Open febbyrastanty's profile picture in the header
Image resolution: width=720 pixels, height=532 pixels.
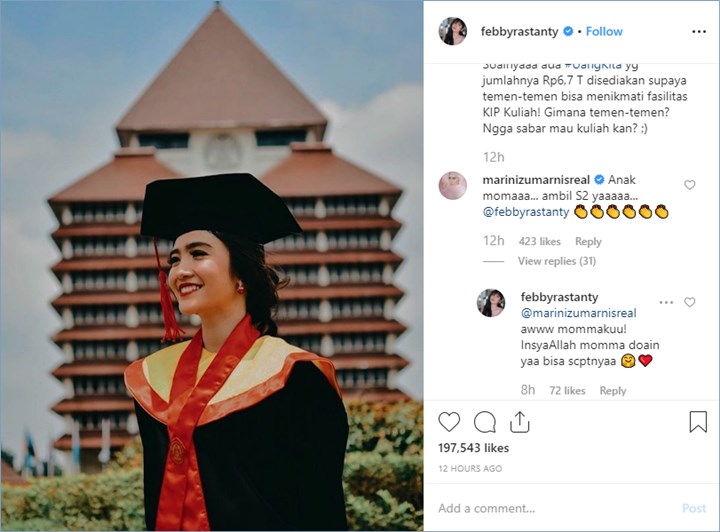453,31
